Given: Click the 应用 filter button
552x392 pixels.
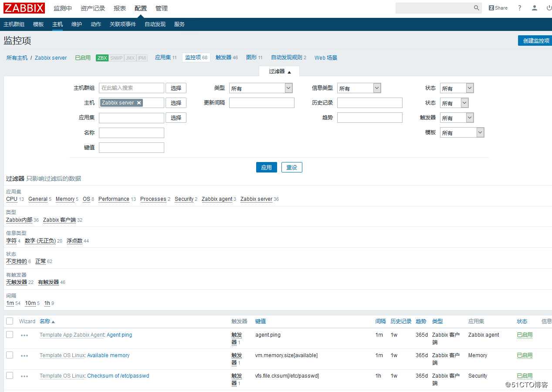Looking at the screenshot, I should (x=267, y=167).
